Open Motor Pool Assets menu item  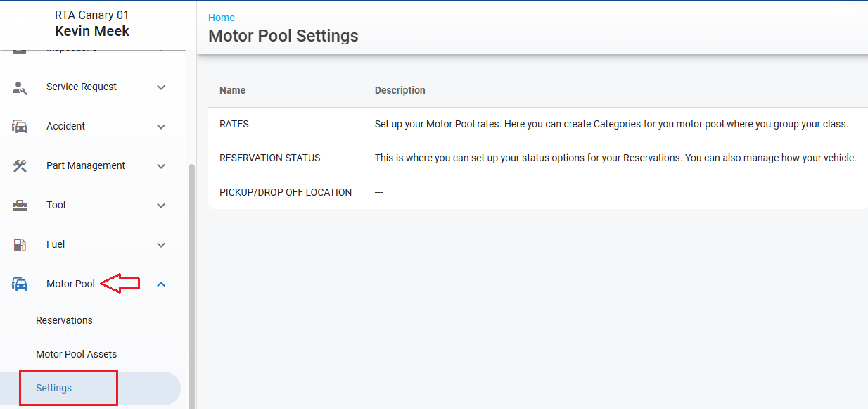pos(76,354)
